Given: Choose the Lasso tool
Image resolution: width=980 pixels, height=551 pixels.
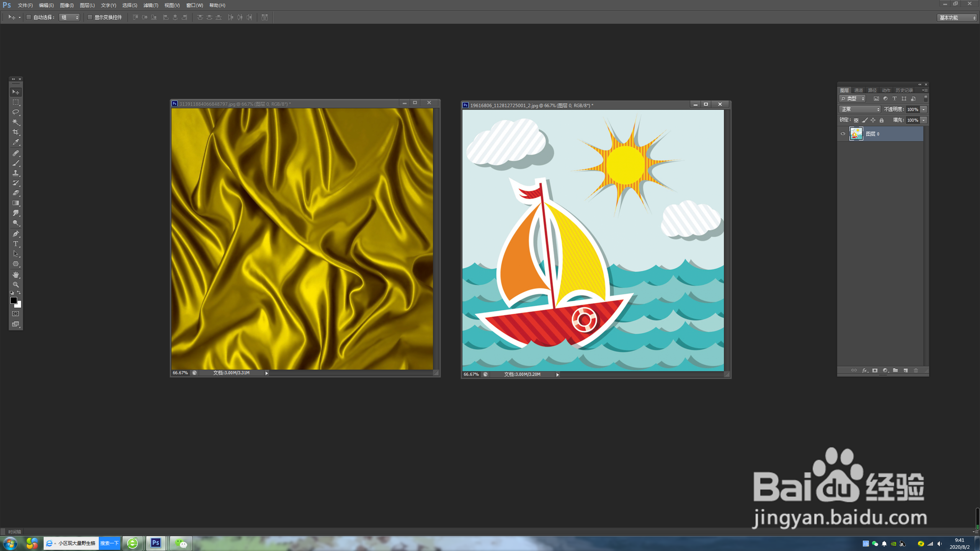Looking at the screenshot, I should coord(16,112).
